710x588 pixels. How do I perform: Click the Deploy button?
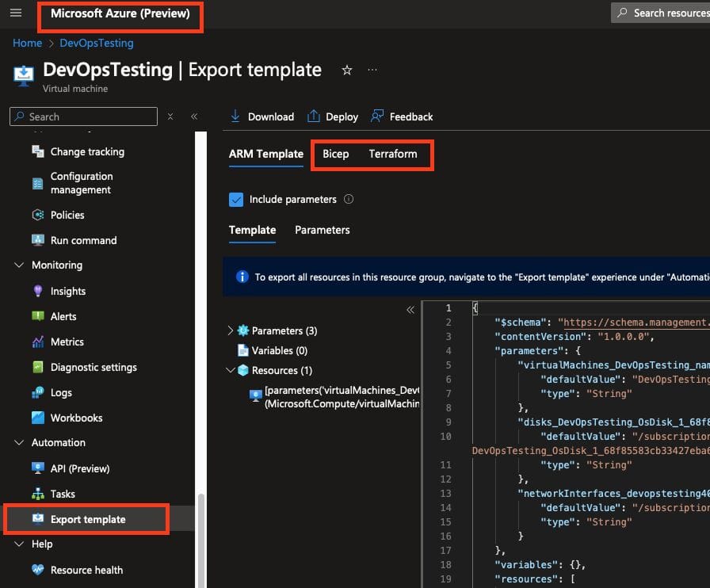point(333,116)
